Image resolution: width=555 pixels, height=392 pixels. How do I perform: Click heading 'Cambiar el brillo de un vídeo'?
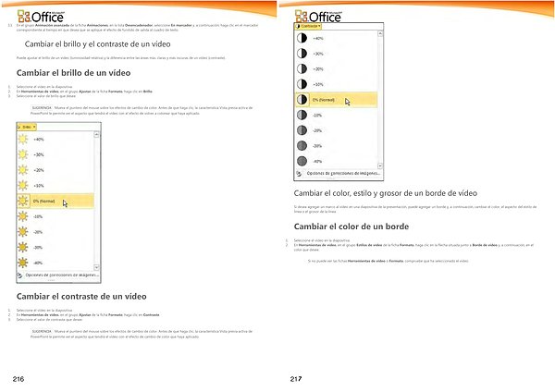coord(73,73)
